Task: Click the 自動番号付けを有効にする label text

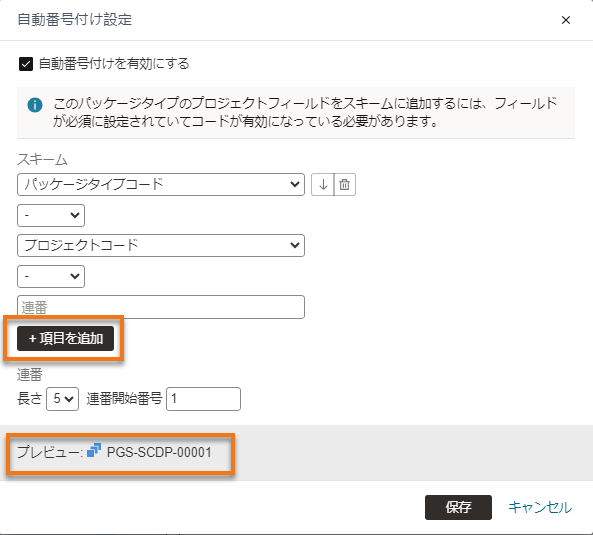Action: [114, 64]
